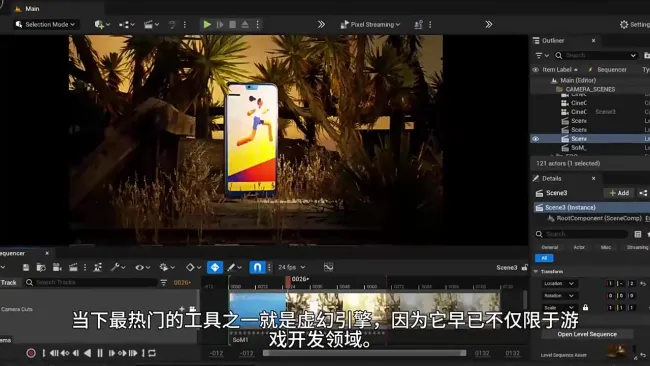Screen dimensions: 650x366
Task: Toggle the visibility eye column header
Action: pyautogui.click(x=536, y=70)
